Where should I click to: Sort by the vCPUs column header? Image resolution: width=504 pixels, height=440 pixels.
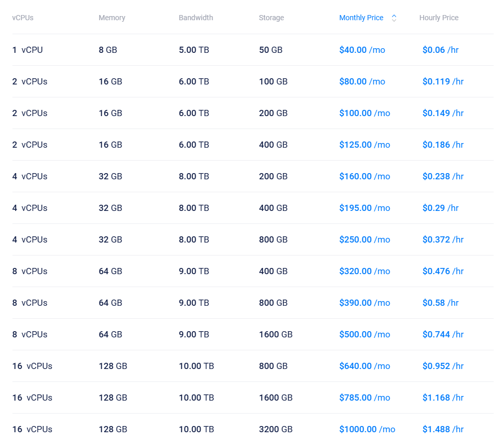coord(23,18)
